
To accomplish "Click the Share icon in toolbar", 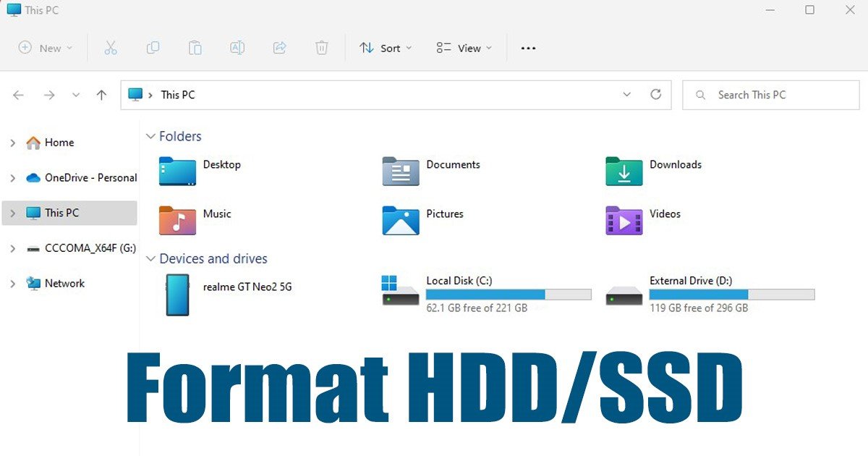I will click(x=279, y=48).
